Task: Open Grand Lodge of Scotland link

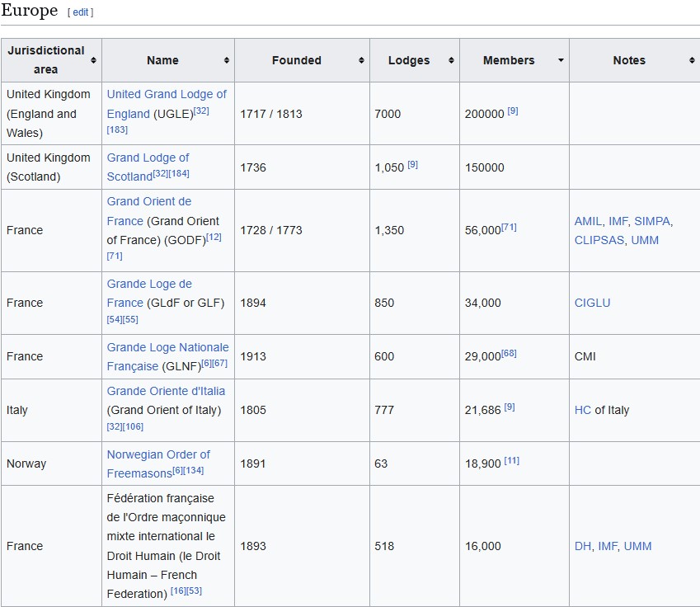Action: pos(148,167)
